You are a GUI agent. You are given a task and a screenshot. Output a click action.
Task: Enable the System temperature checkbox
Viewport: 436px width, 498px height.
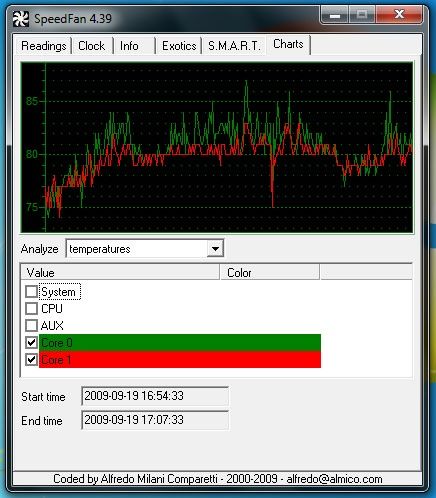(x=31, y=292)
